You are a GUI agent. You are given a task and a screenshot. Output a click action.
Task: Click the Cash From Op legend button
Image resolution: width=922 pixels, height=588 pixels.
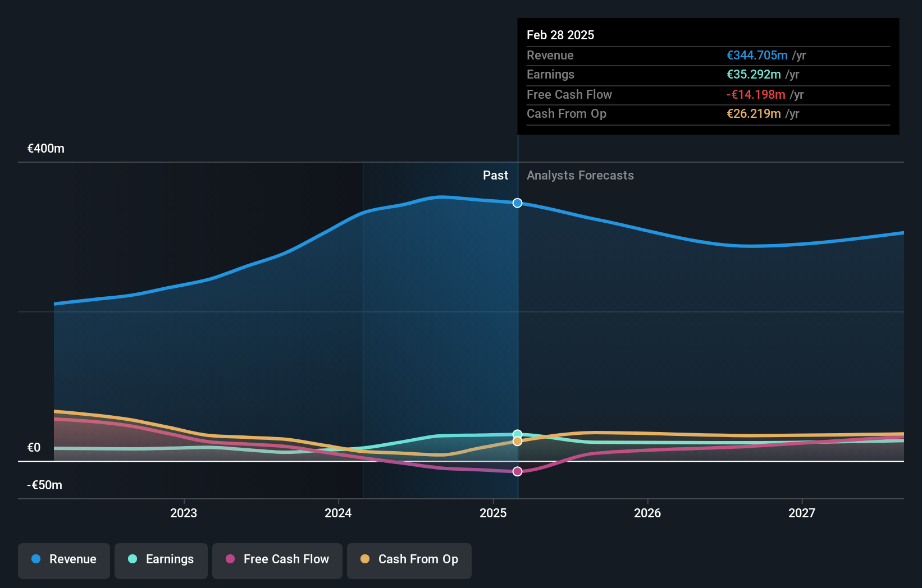pos(409,561)
